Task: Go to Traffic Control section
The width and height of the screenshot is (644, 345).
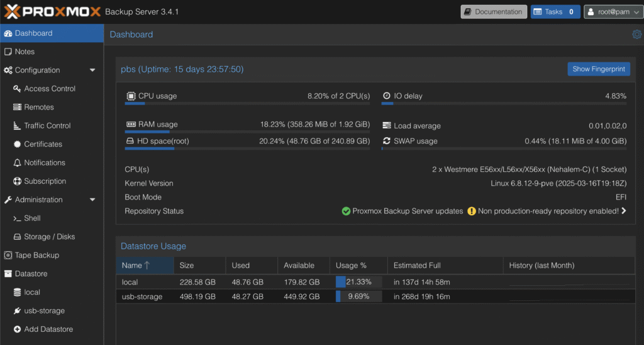Action: point(52,126)
